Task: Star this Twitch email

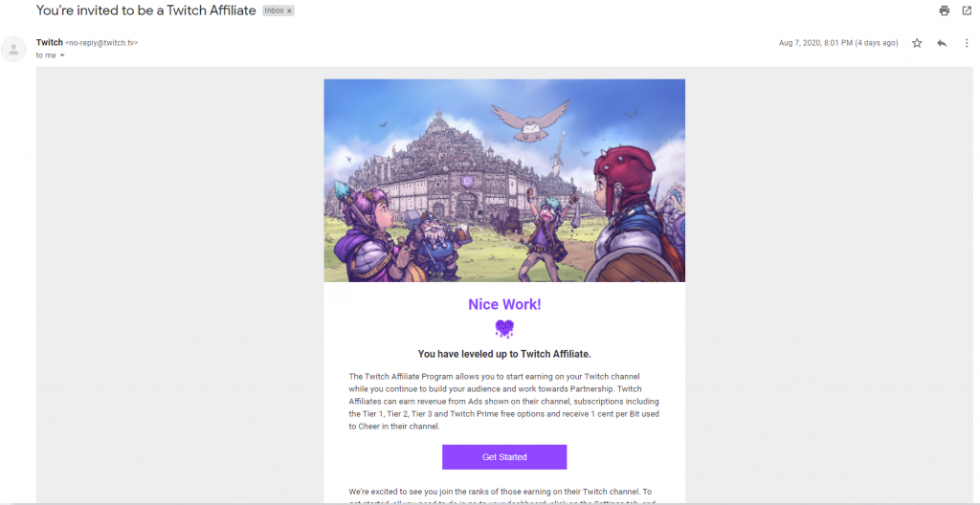Action: point(917,43)
